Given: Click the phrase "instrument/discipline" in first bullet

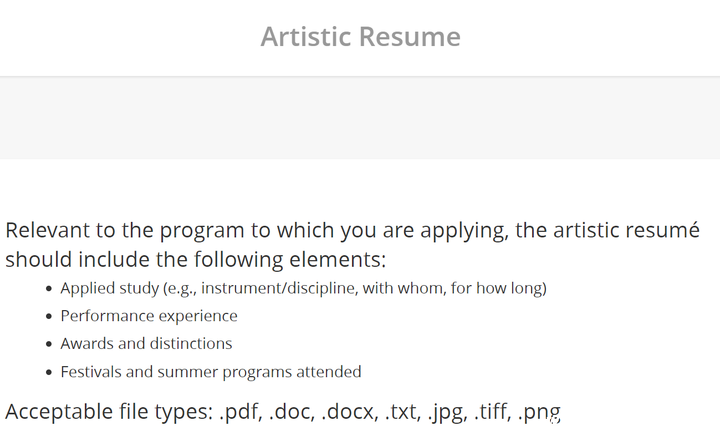Looking at the screenshot, I should (x=279, y=288).
